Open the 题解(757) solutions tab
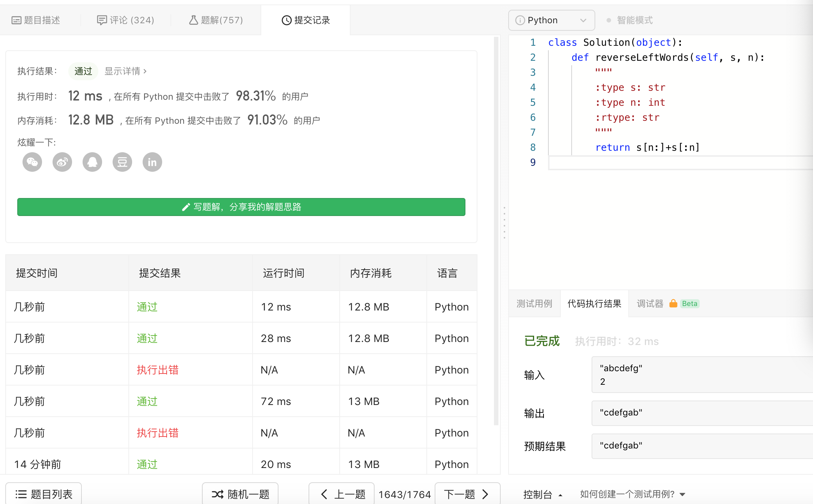 click(x=216, y=20)
